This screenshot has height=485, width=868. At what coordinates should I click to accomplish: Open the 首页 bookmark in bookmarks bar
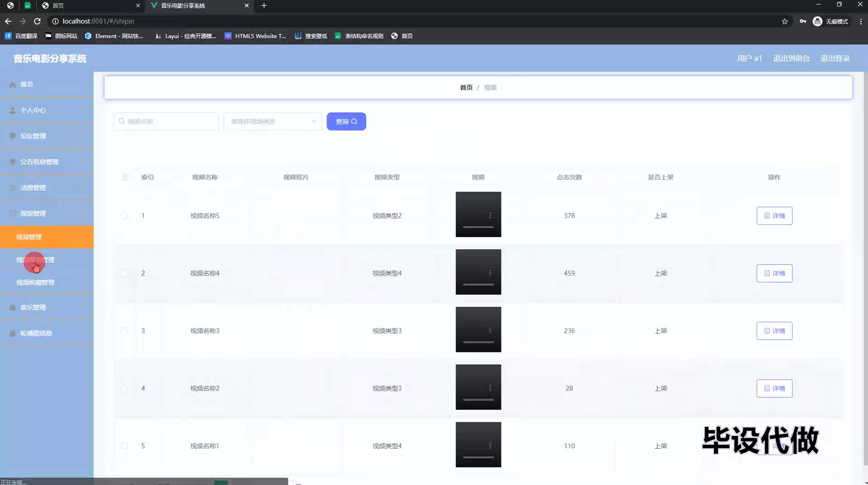402,36
